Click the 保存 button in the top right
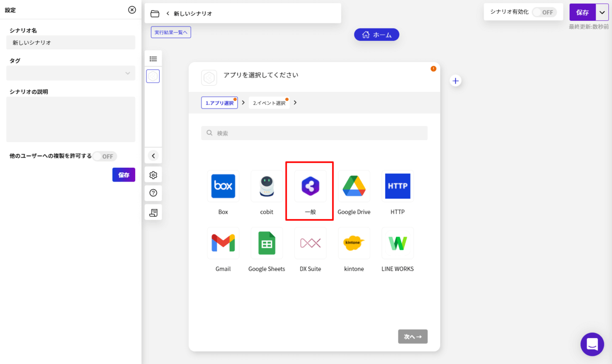The height and width of the screenshot is (364, 612). click(x=582, y=12)
